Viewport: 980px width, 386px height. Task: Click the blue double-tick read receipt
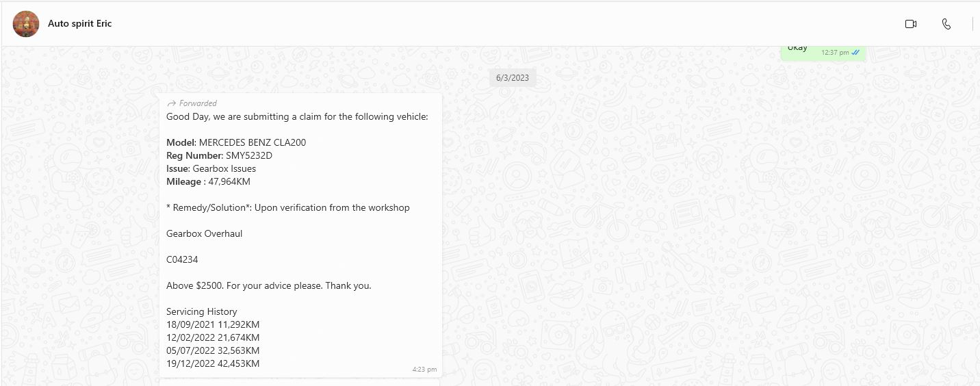[x=855, y=53]
